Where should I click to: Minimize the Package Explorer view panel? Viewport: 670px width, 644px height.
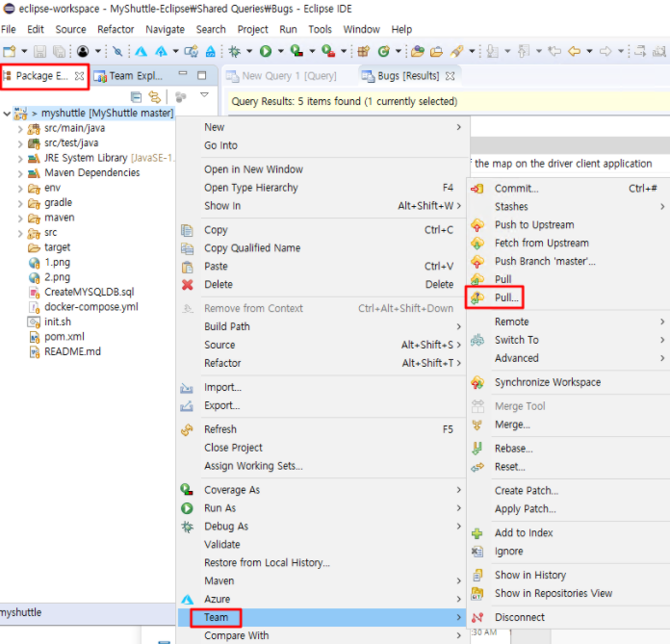183,73
